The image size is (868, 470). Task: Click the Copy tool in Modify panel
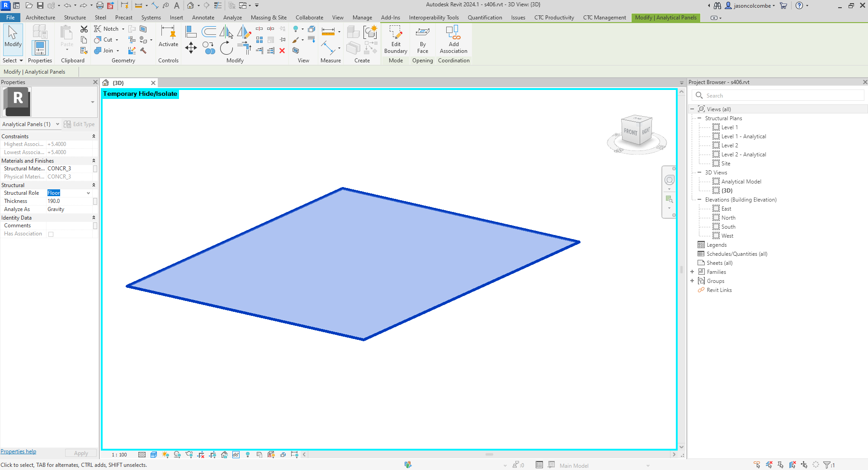point(208,48)
